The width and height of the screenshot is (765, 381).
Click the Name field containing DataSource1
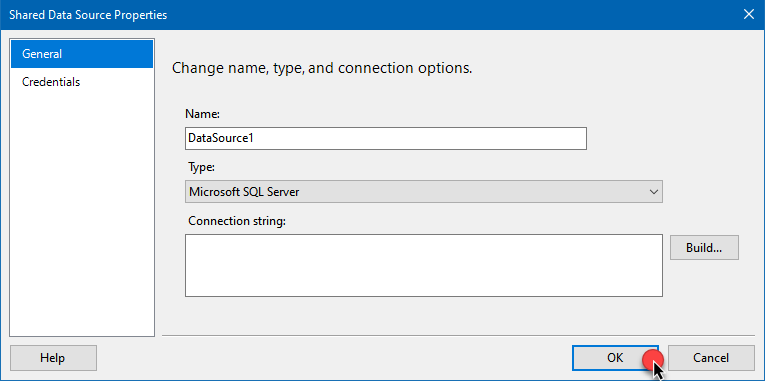coord(386,139)
